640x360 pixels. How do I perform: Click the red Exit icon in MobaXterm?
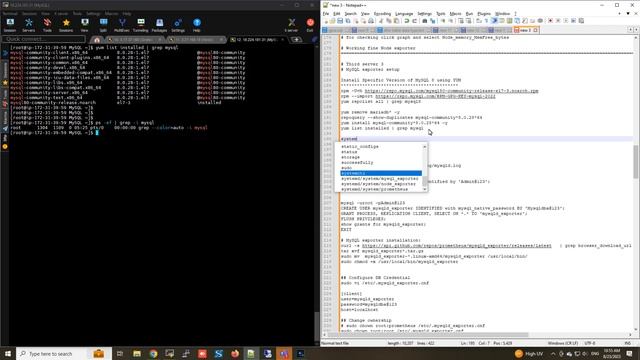[310, 25]
